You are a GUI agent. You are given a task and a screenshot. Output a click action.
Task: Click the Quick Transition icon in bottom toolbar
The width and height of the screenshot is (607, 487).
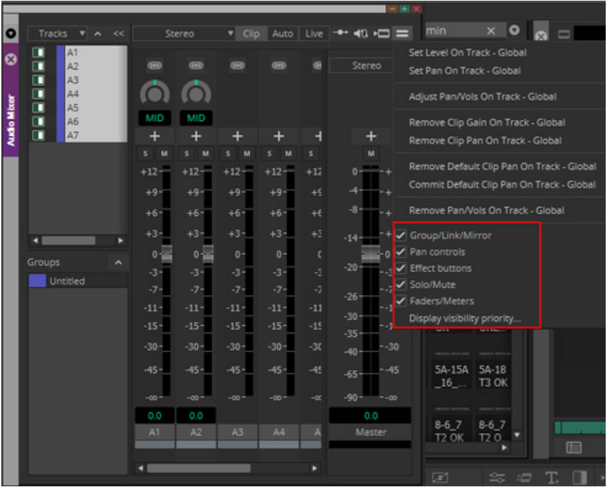[x=441, y=477]
